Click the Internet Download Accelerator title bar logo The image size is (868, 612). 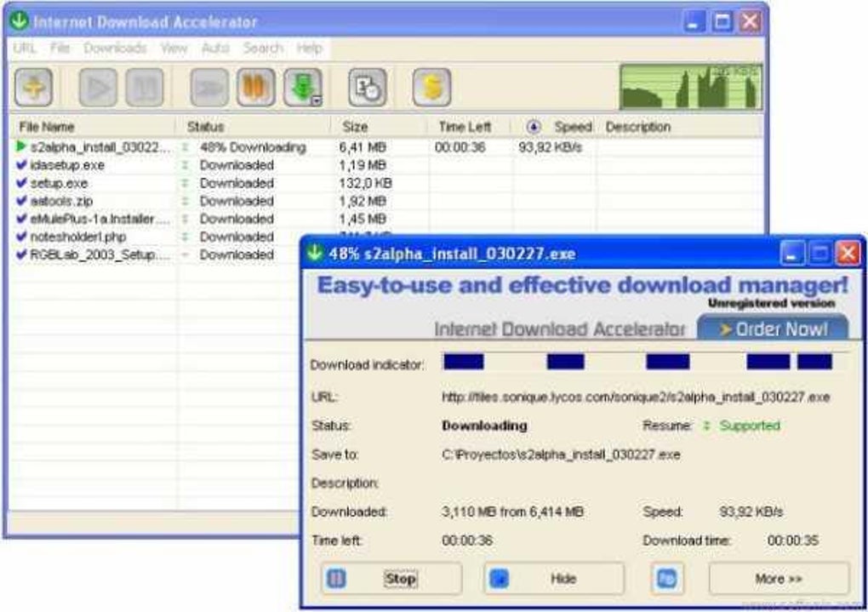[x=20, y=21]
